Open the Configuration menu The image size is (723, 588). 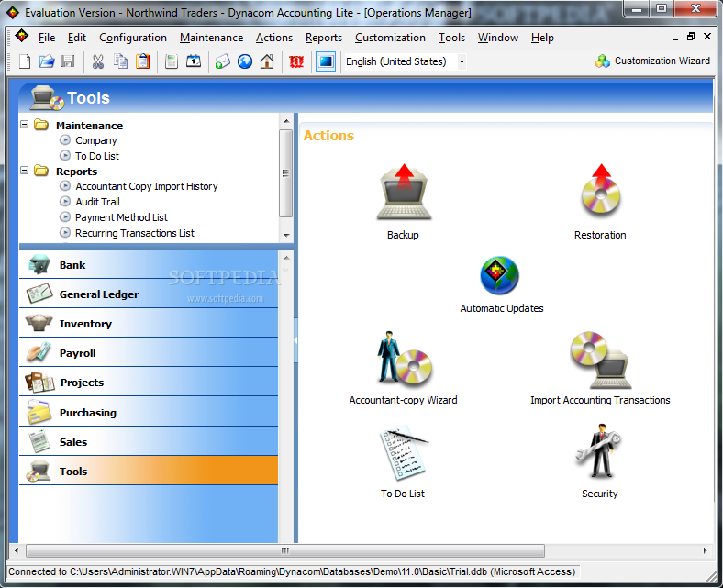[x=133, y=38]
